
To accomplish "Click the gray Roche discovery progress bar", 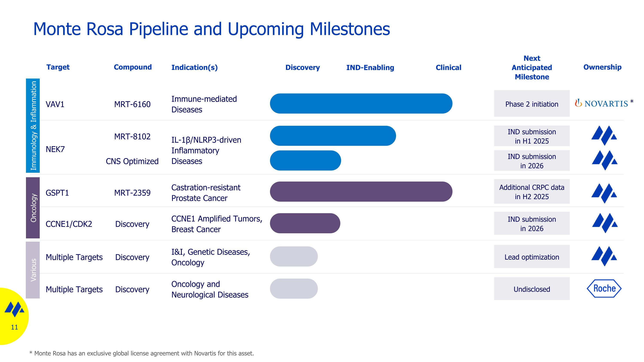I will [x=293, y=289].
